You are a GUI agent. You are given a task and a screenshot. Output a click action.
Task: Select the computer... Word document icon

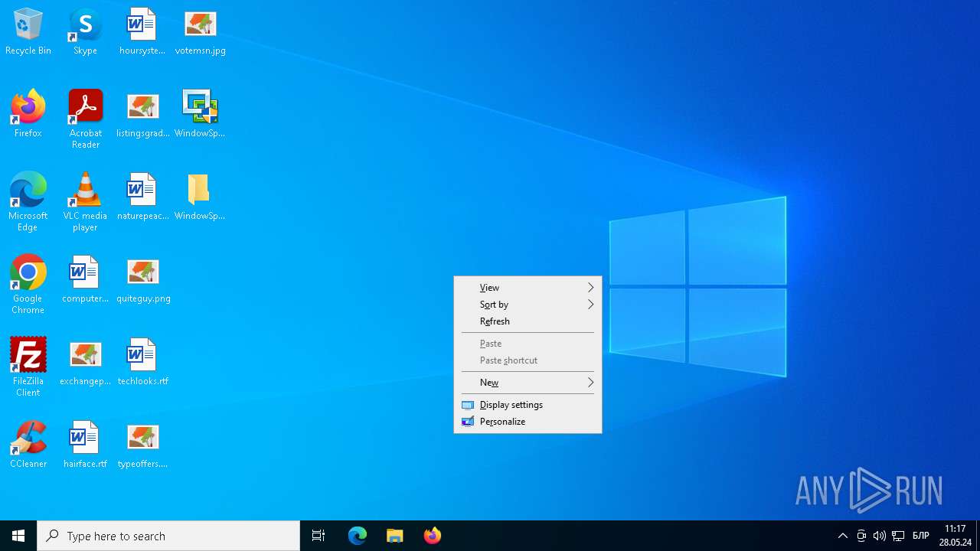[x=85, y=279]
